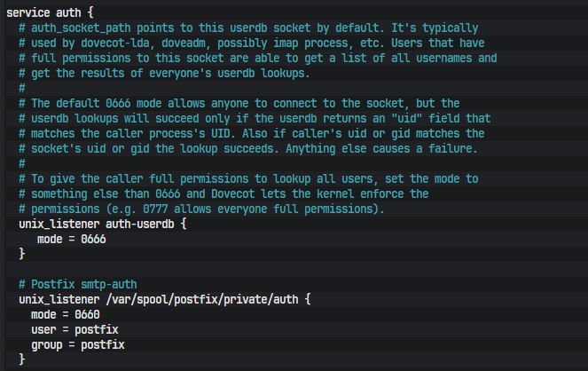Click the "# Postfix smtp-auth" comment line

tap(78, 284)
